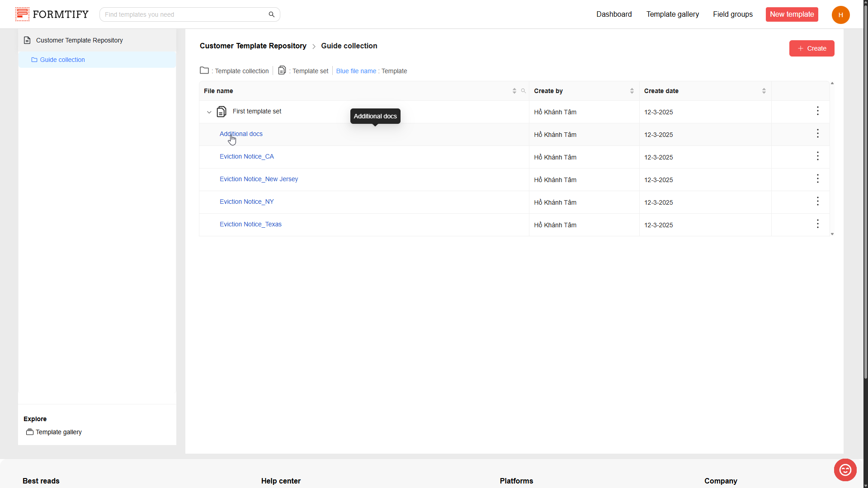Sort by Create date column
This screenshot has height=488, width=868.
764,91
